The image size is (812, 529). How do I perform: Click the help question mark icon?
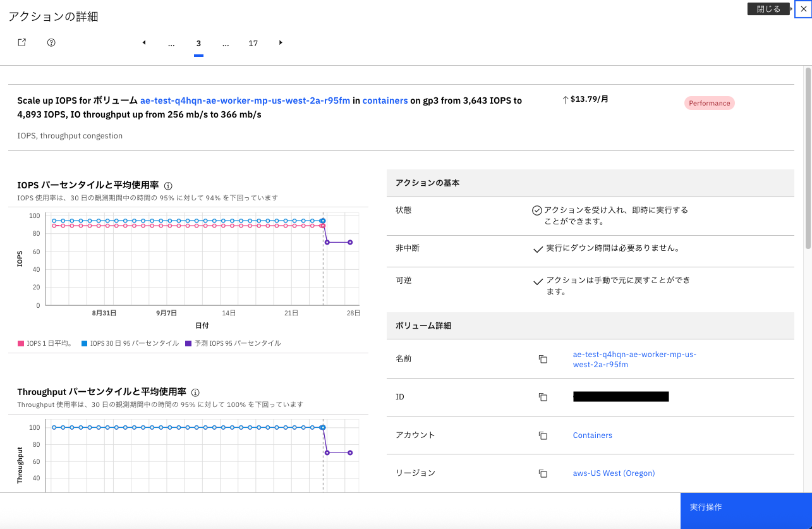coord(52,42)
